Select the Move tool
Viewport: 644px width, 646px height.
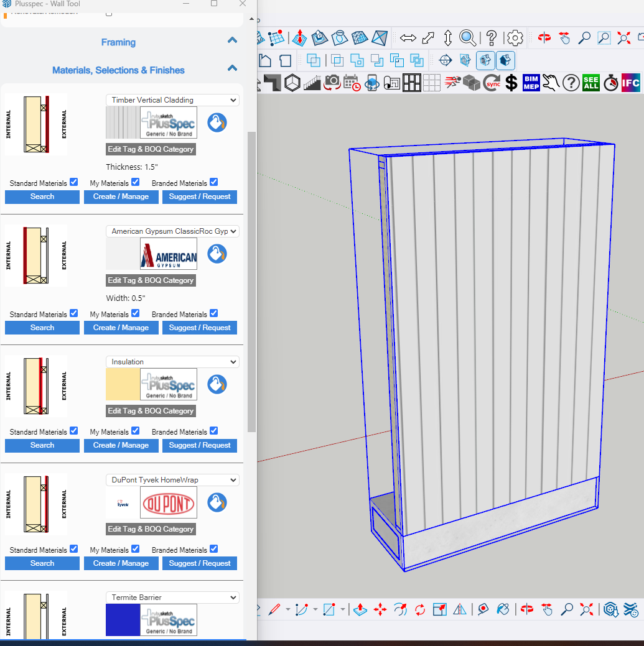click(380, 609)
